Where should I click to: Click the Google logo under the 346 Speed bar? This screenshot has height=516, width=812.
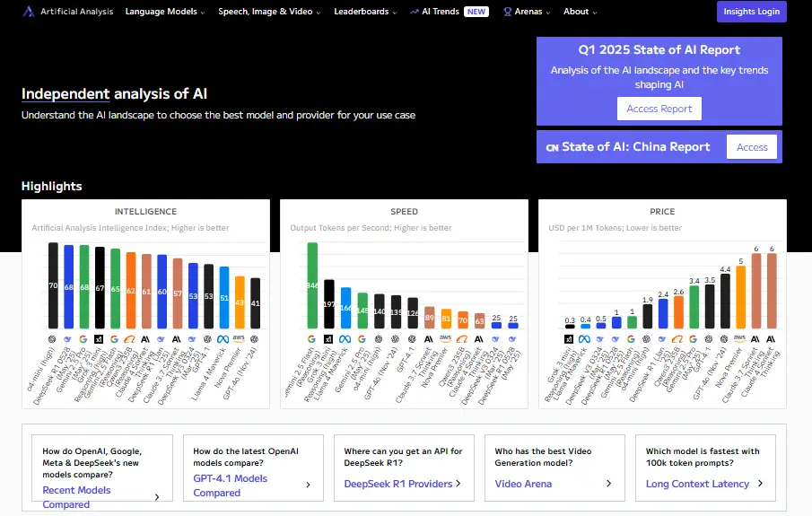coord(311,339)
